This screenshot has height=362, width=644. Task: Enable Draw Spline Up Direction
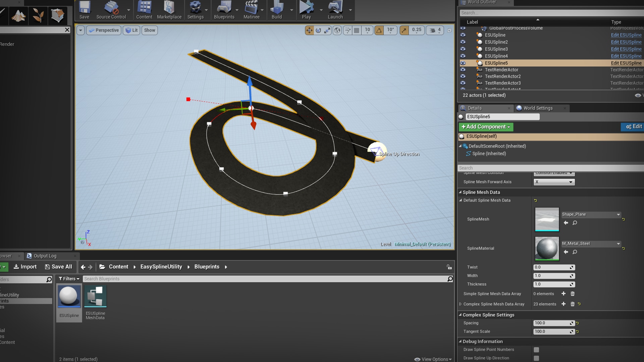click(x=536, y=358)
